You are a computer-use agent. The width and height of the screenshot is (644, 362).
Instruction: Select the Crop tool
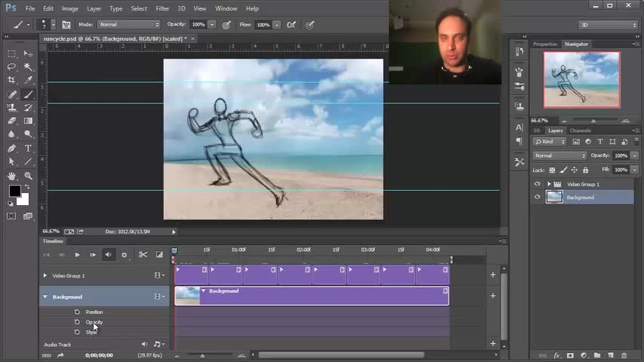[11, 80]
